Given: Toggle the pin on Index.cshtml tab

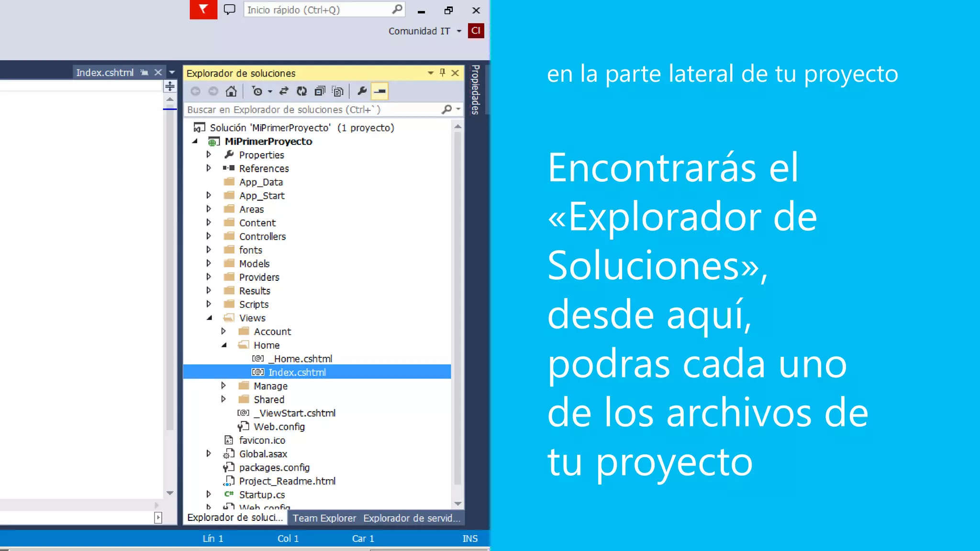Looking at the screenshot, I should pos(144,72).
